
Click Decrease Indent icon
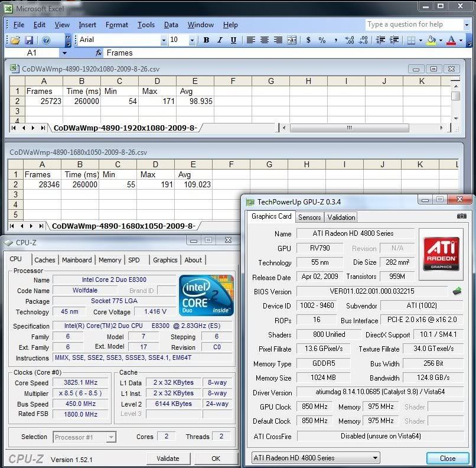[380, 40]
